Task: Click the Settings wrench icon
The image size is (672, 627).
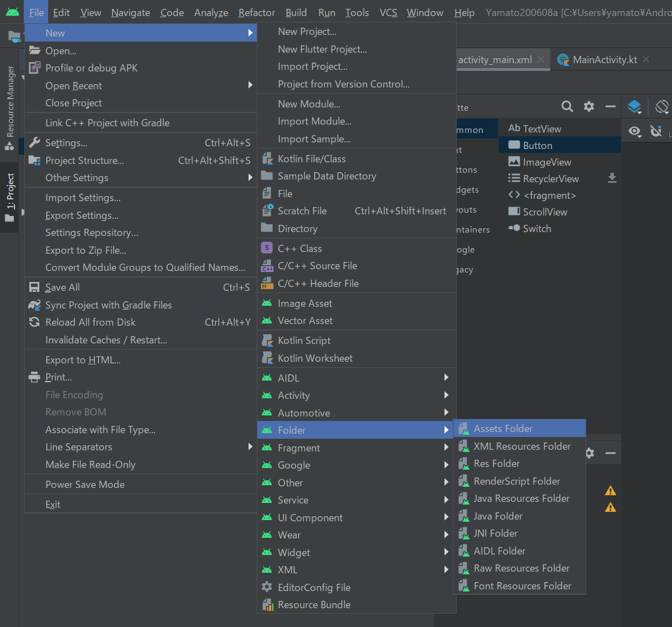Action: click(x=34, y=142)
